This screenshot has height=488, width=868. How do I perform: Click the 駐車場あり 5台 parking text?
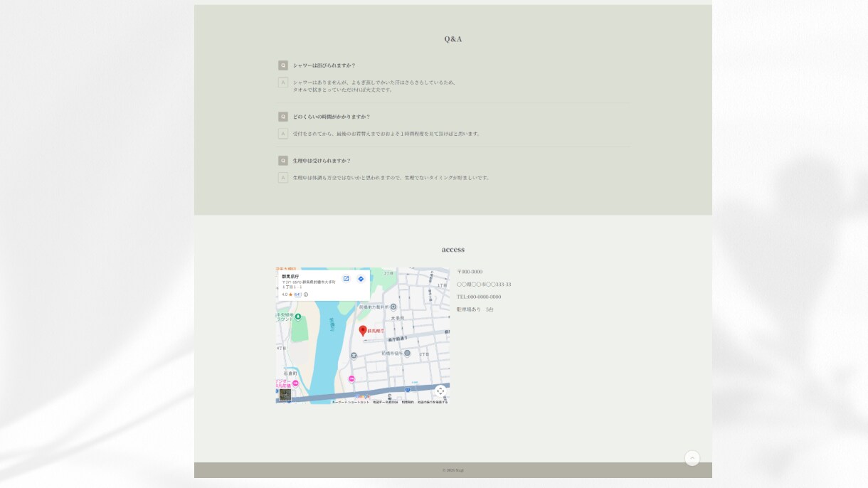click(475, 309)
